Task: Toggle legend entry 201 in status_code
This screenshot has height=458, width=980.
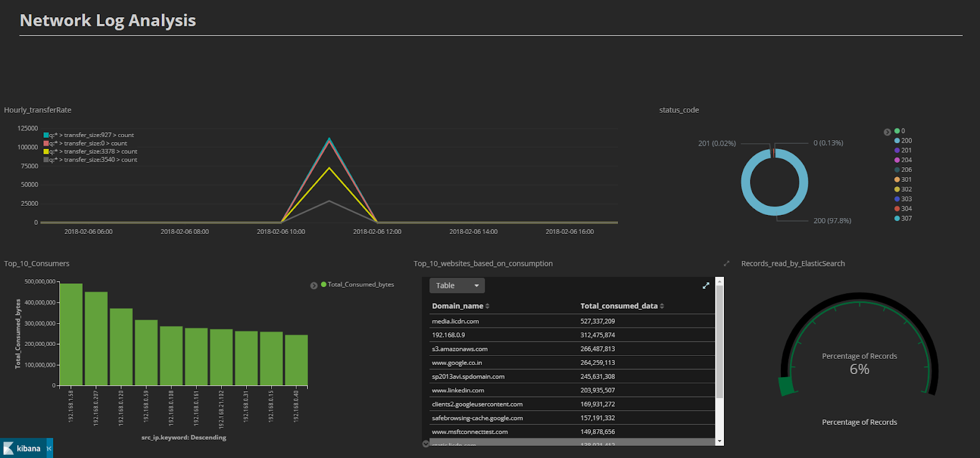Action: [903, 151]
